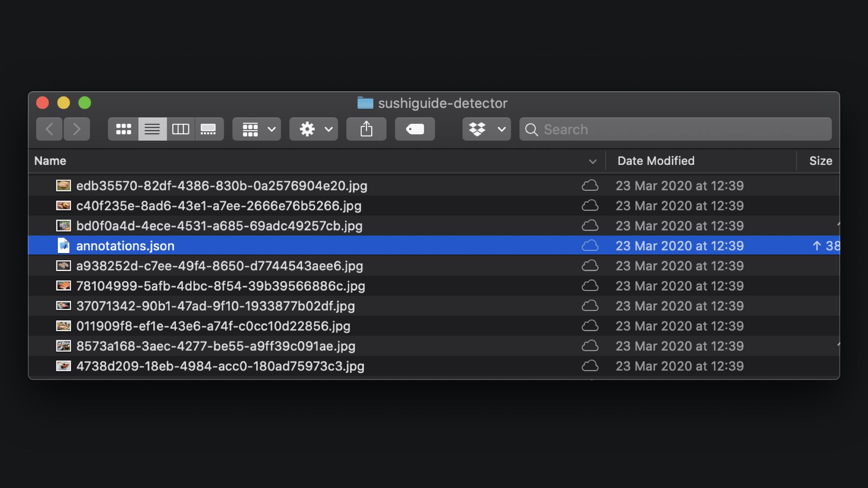The height and width of the screenshot is (488, 868).
Task: Click the Search field
Action: 675,129
